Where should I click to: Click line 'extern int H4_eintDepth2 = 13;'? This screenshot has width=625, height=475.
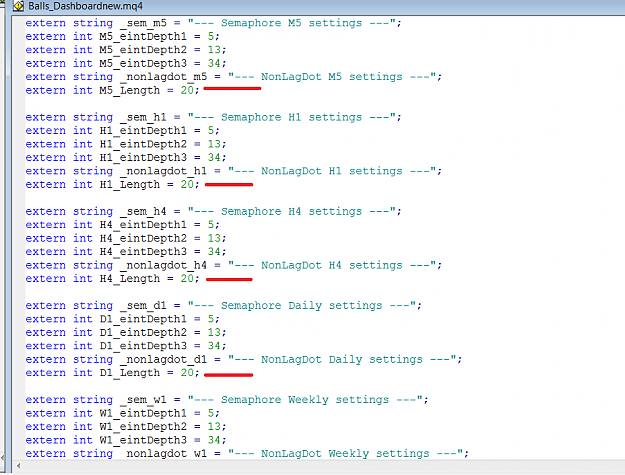point(126,238)
